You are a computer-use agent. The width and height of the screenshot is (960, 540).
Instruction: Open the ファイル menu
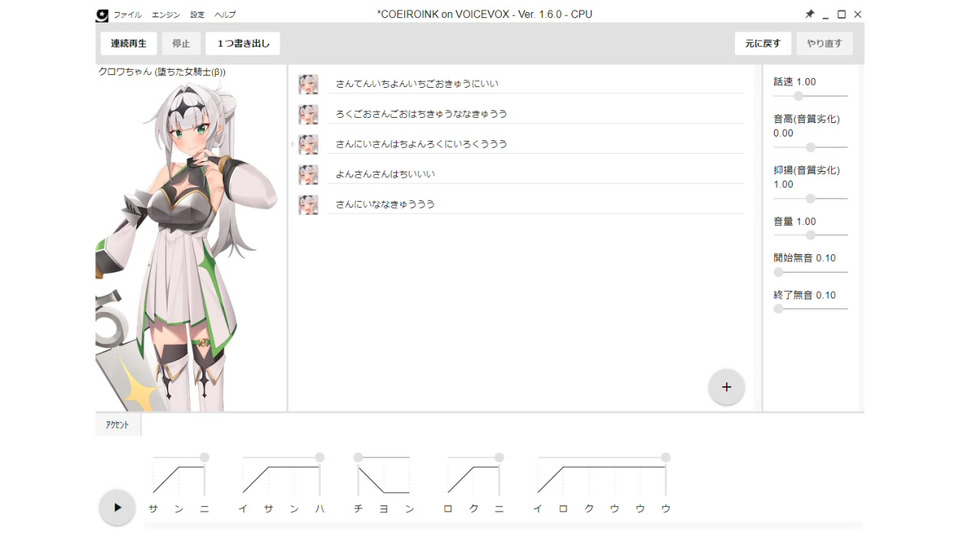pyautogui.click(x=127, y=15)
